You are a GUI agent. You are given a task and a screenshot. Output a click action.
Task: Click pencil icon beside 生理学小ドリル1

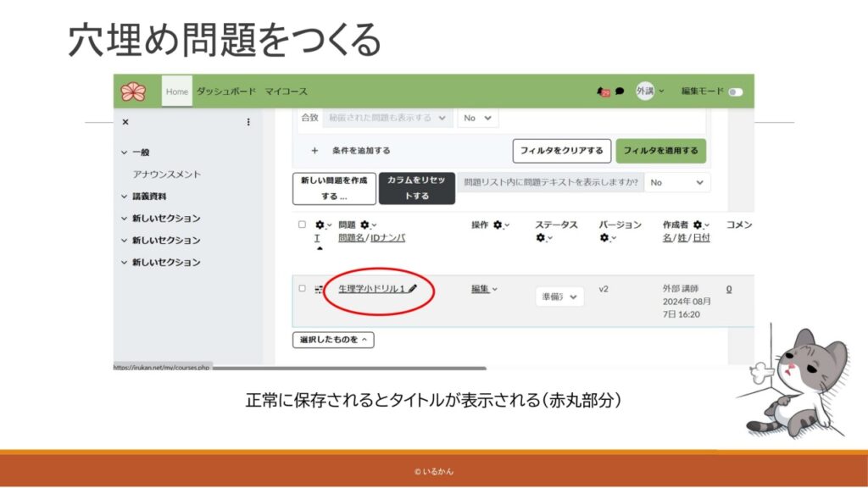pos(413,289)
